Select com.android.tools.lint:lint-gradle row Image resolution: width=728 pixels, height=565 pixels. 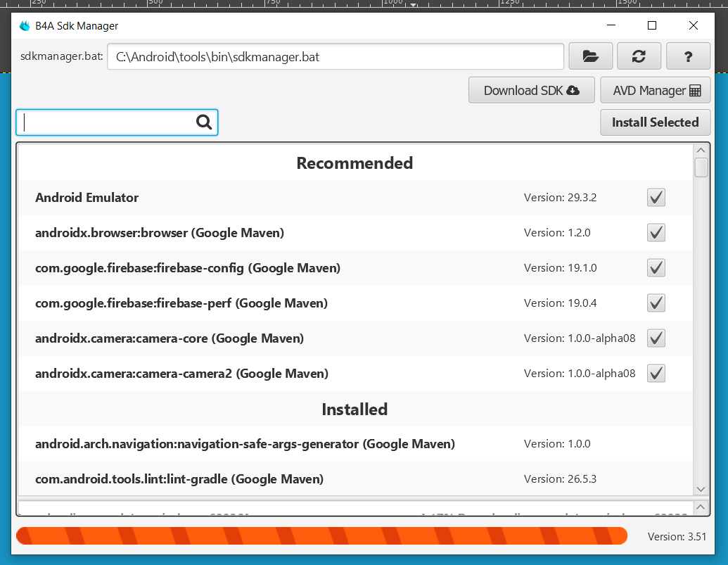[355, 478]
